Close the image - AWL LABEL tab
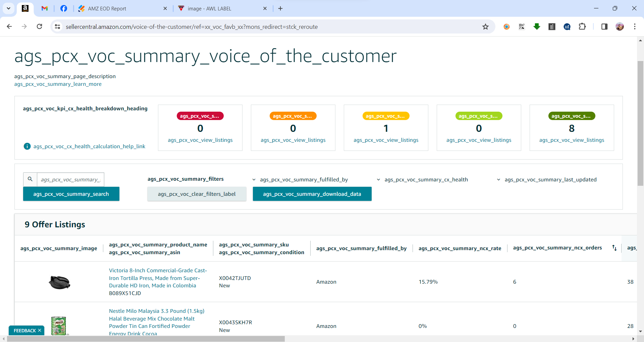This screenshot has width=644, height=342. (x=265, y=8)
